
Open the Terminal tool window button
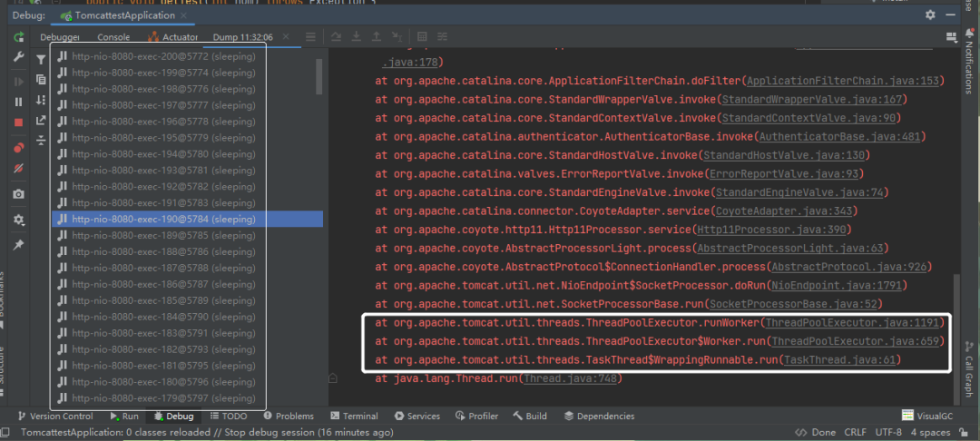tap(355, 416)
